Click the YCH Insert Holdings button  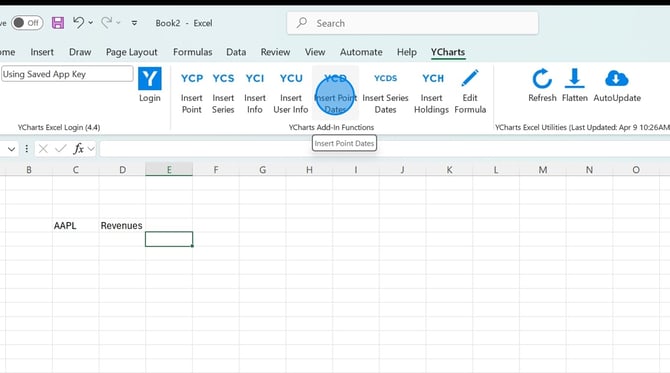pyautogui.click(x=432, y=92)
